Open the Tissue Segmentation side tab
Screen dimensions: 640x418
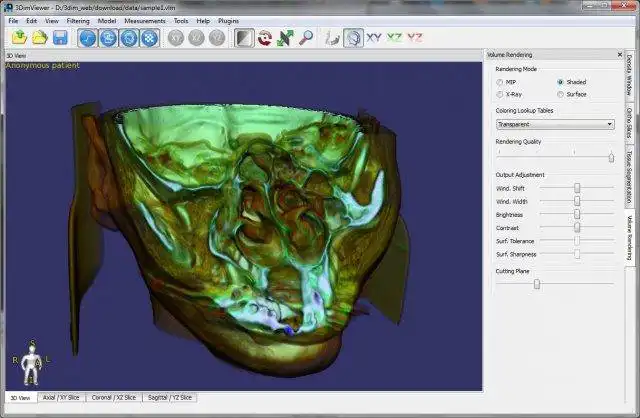[629, 177]
